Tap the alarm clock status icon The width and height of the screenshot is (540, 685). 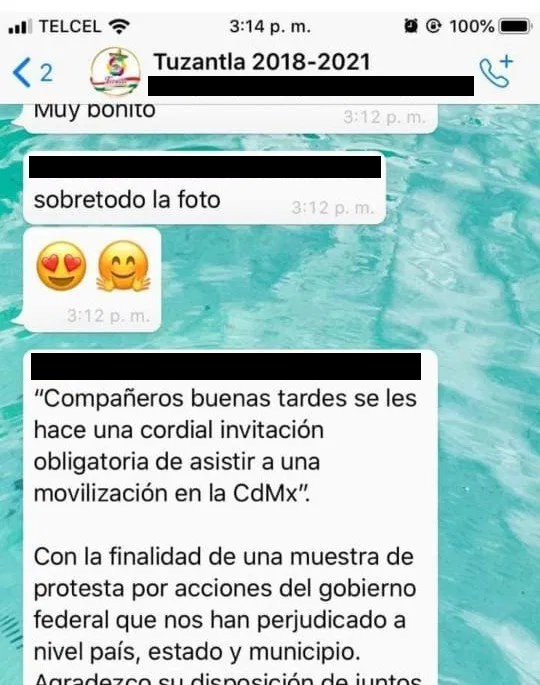tap(411, 26)
